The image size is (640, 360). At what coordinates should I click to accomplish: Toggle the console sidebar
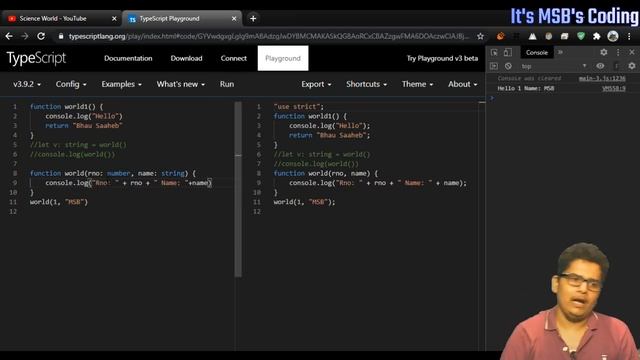[x=494, y=66]
